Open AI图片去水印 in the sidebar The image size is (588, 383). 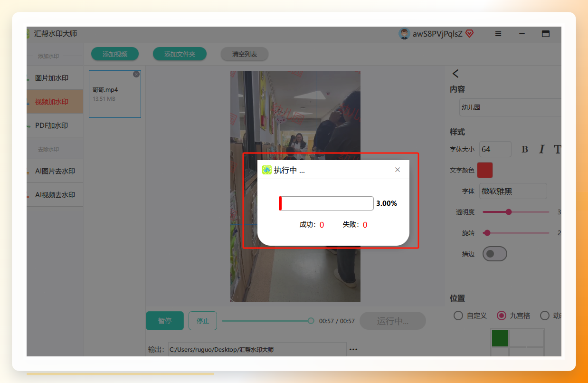(x=55, y=171)
